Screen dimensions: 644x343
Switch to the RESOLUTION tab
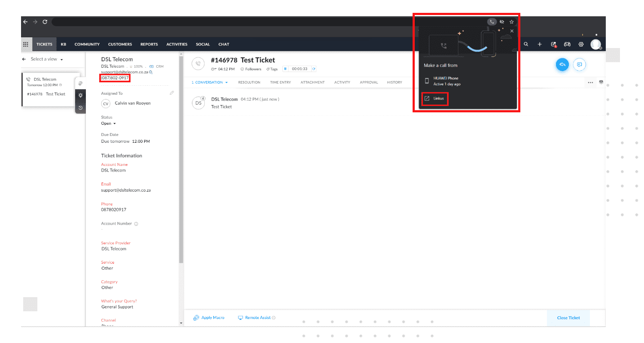[249, 82]
